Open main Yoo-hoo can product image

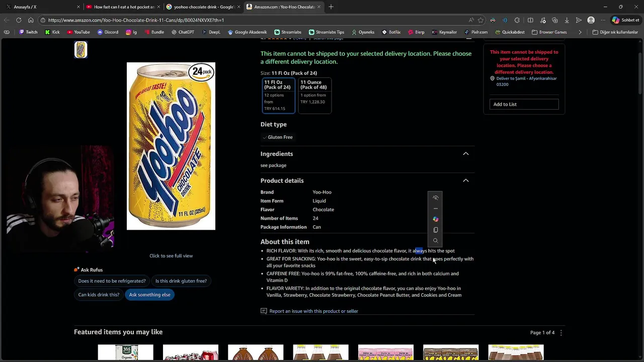(x=171, y=146)
